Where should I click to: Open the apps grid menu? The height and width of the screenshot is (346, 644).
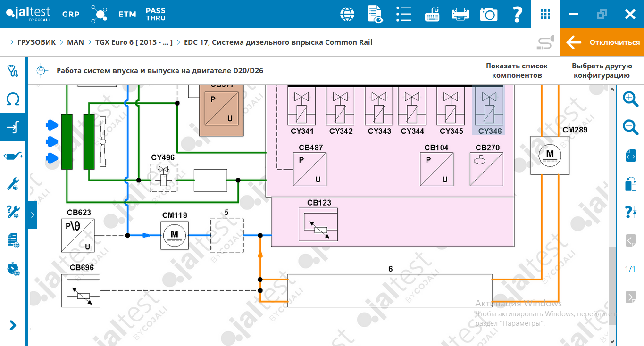pyautogui.click(x=545, y=14)
